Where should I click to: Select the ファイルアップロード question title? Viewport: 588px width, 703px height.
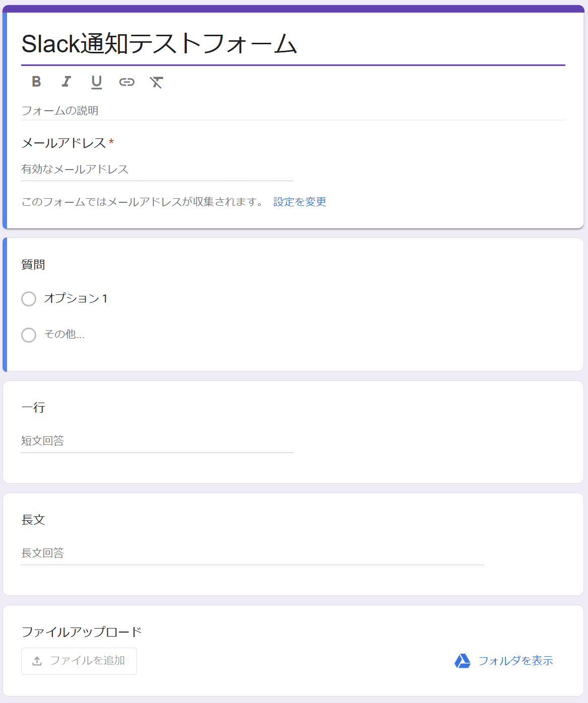pyautogui.click(x=82, y=632)
